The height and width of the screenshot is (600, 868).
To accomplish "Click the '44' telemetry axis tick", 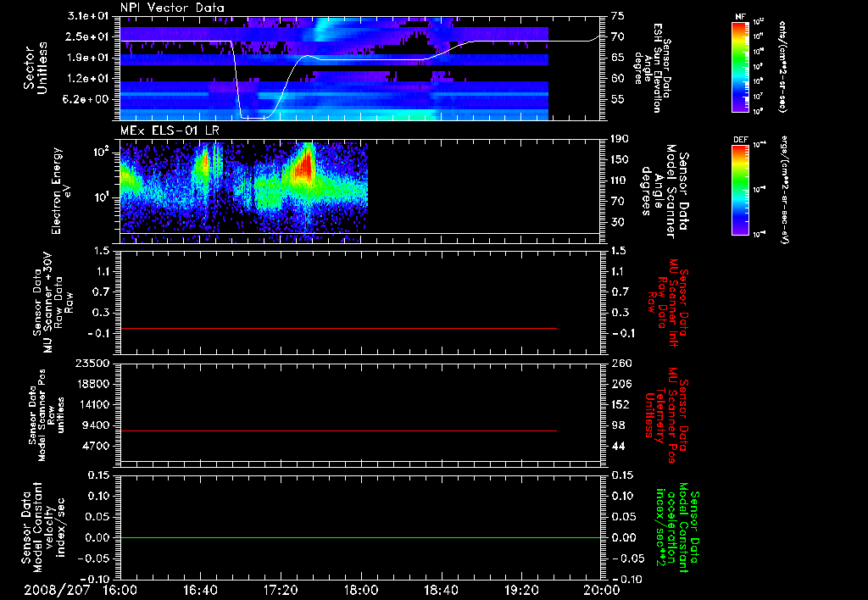I will [617, 446].
